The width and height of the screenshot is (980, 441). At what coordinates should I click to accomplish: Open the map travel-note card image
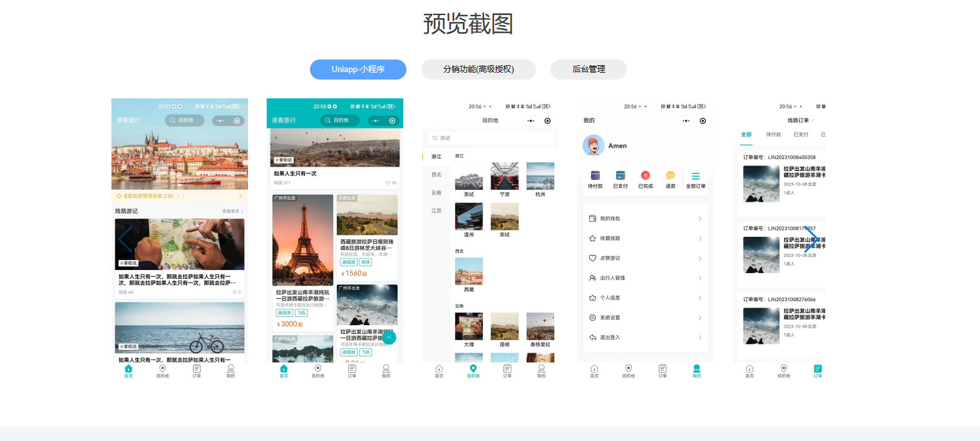[180, 244]
